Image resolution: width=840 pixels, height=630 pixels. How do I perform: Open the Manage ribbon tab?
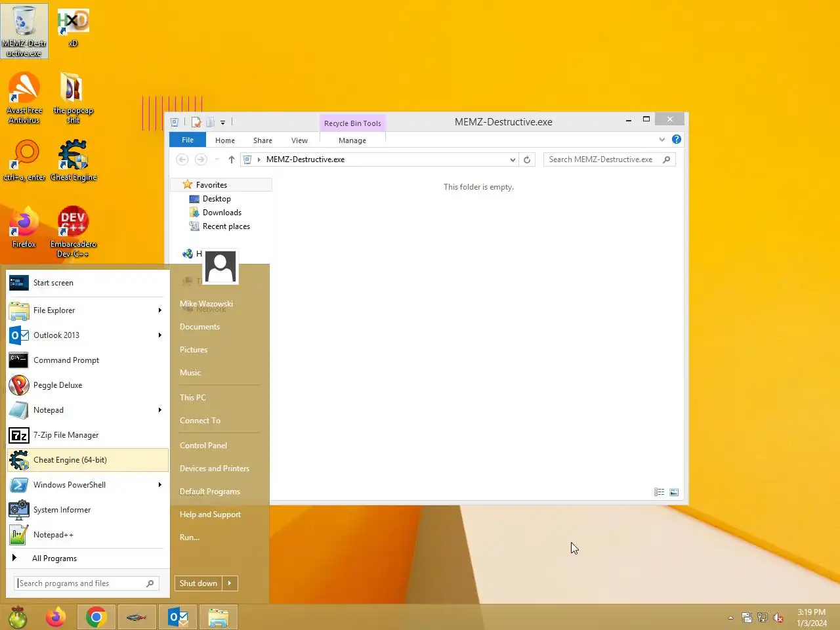click(352, 140)
